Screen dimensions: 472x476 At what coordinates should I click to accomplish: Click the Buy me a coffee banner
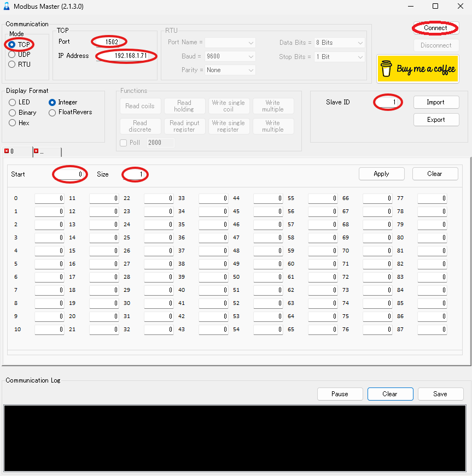tap(417, 69)
